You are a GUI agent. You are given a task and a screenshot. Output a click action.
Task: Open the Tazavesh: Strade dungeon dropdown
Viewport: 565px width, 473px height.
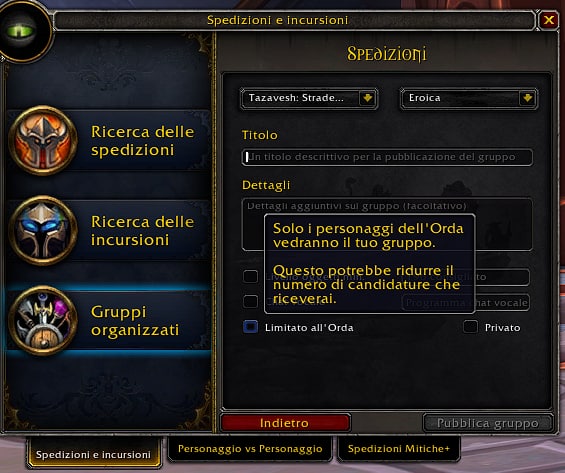point(309,98)
